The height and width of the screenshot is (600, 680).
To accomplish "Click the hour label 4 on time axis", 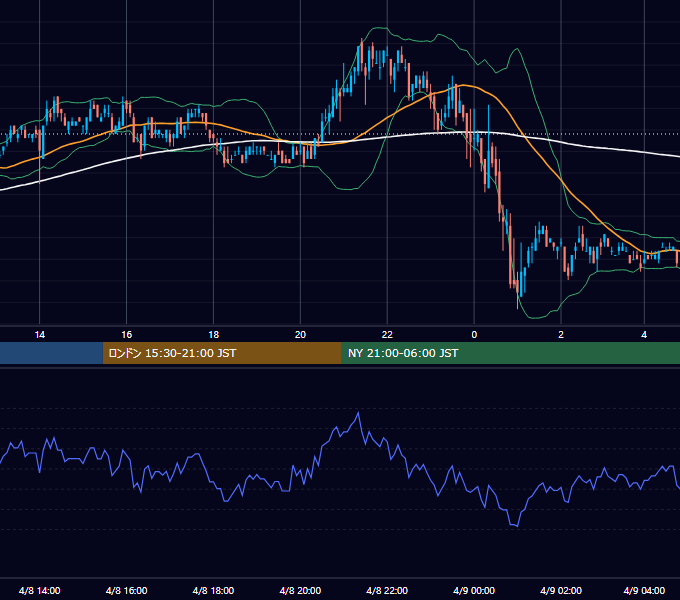I will 644,335.
